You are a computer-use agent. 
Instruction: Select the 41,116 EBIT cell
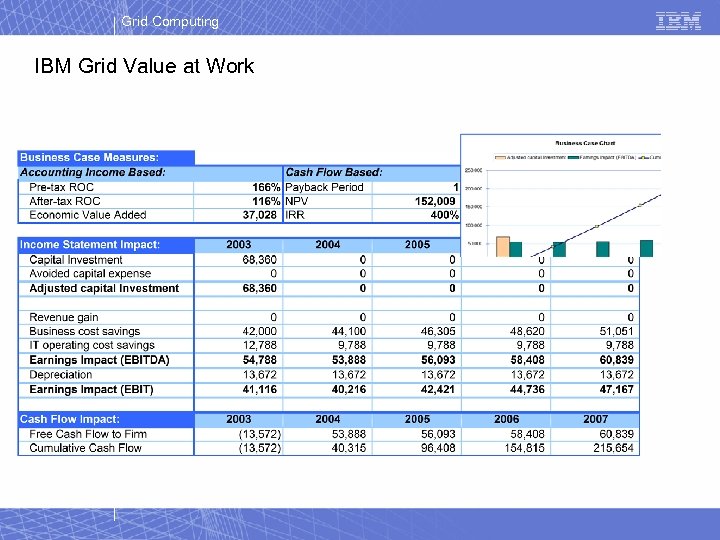point(259,389)
